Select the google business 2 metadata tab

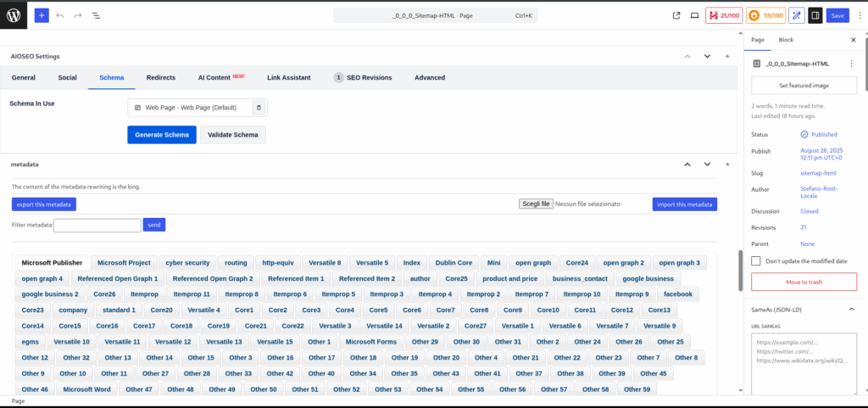(x=50, y=294)
